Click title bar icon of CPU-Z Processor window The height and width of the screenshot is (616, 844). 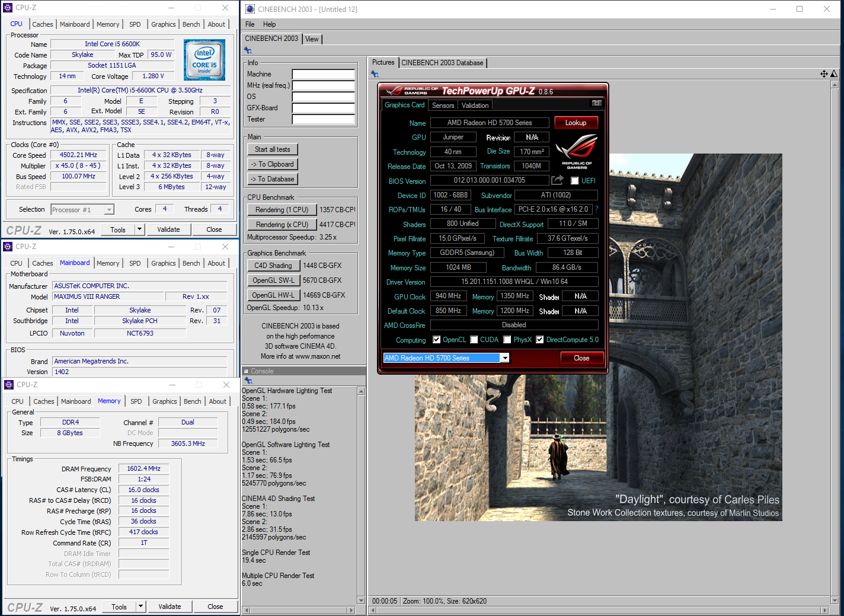[8, 8]
